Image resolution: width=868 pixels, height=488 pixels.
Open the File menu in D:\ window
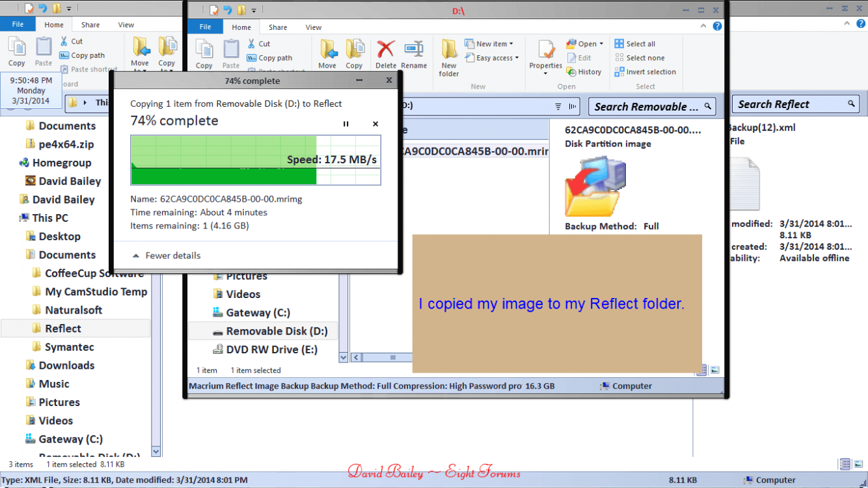click(206, 27)
